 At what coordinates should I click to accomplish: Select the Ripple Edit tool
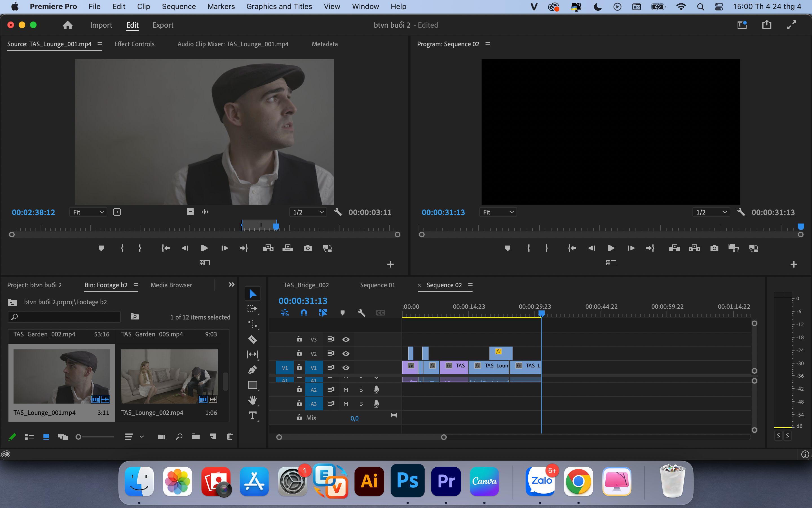pos(252,324)
